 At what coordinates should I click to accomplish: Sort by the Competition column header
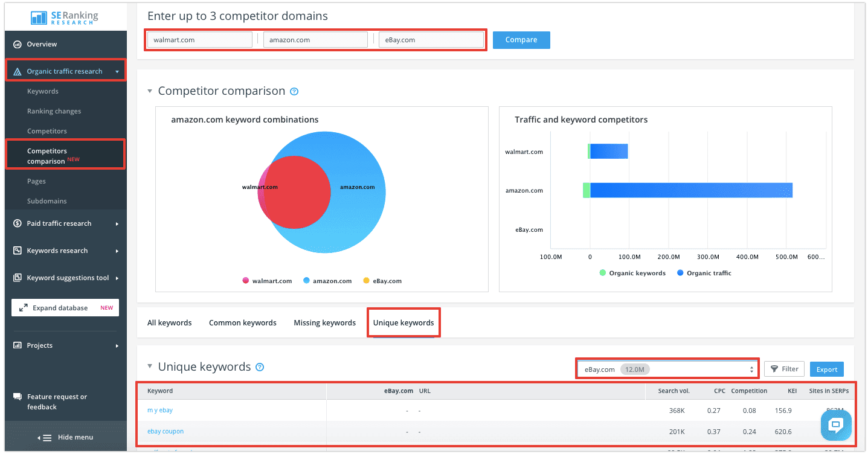pos(749,391)
